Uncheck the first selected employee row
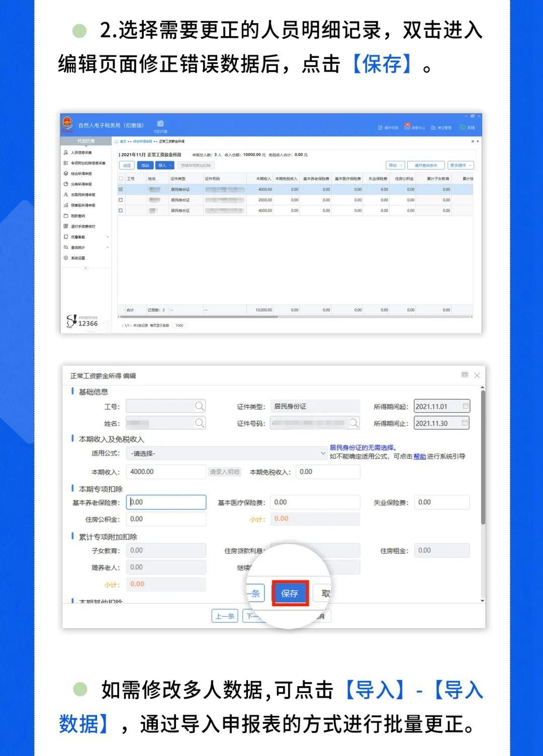 (x=121, y=190)
